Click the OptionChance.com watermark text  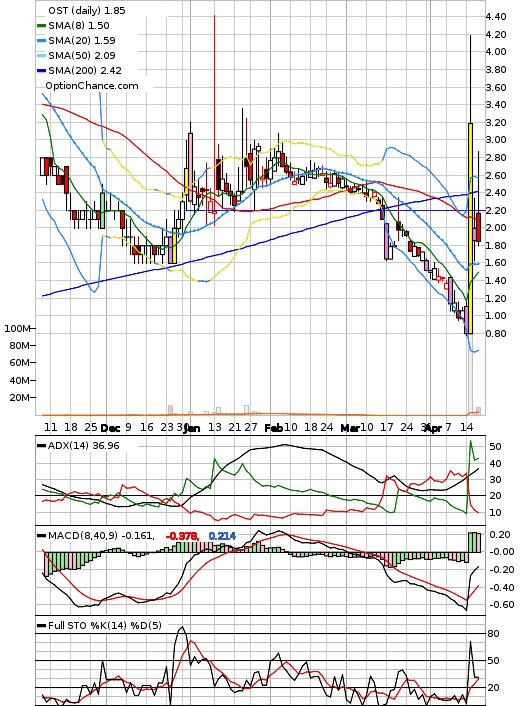pyautogui.click(x=92, y=86)
